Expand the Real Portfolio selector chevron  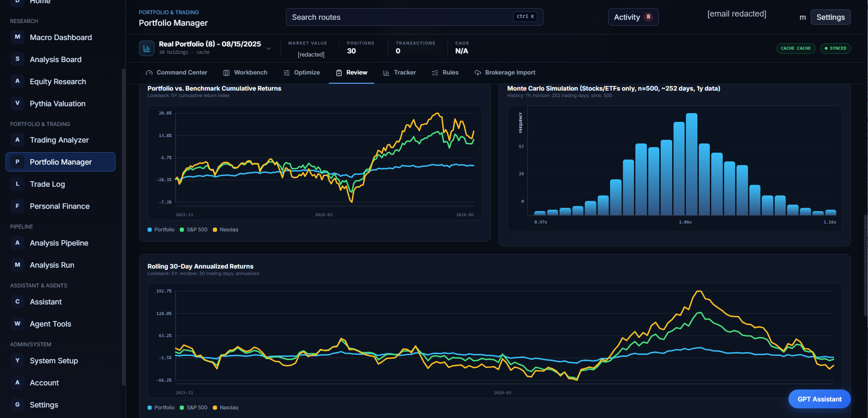(268, 49)
